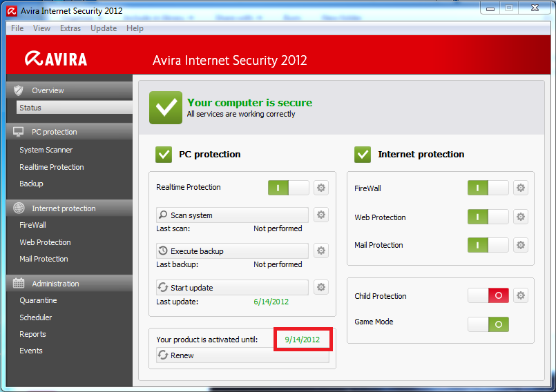The width and height of the screenshot is (556, 392).
Task: Open Scheduler in the sidebar
Action: point(36,317)
